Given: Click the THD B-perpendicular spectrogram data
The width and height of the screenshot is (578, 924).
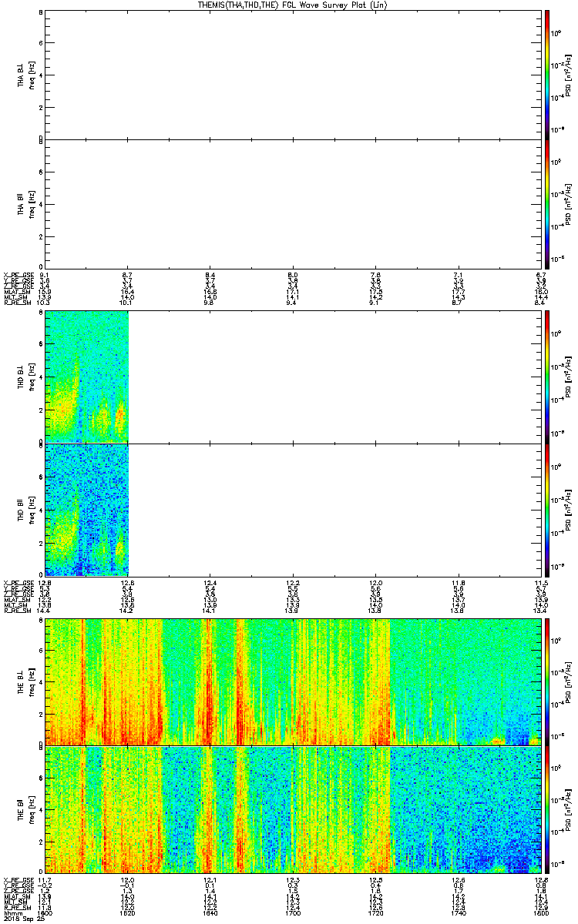Looking at the screenshot, I should (x=87, y=377).
